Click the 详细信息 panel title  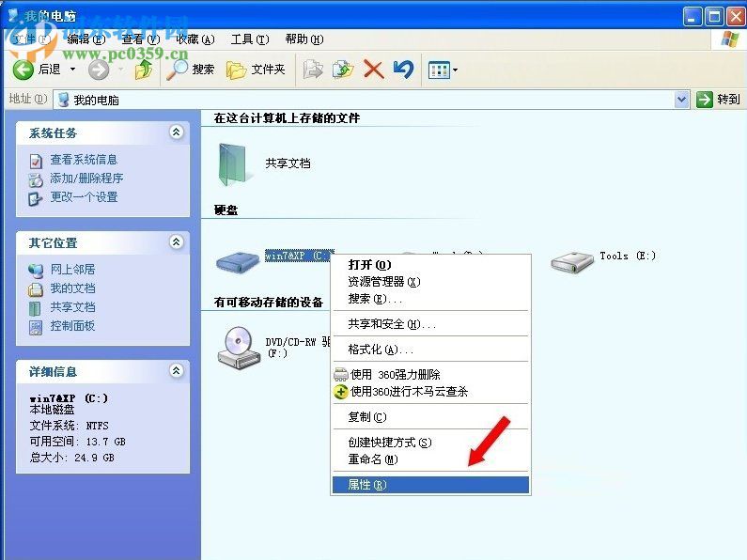click(53, 371)
